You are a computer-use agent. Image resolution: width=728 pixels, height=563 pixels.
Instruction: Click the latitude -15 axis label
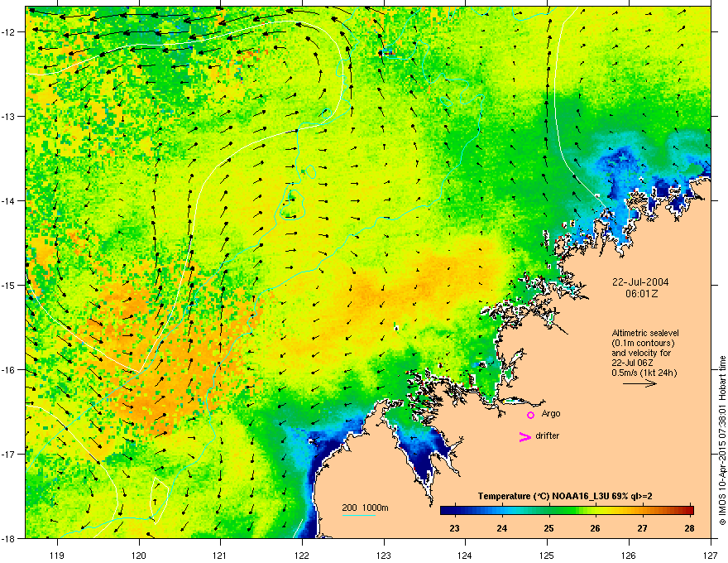(x=9, y=285)
